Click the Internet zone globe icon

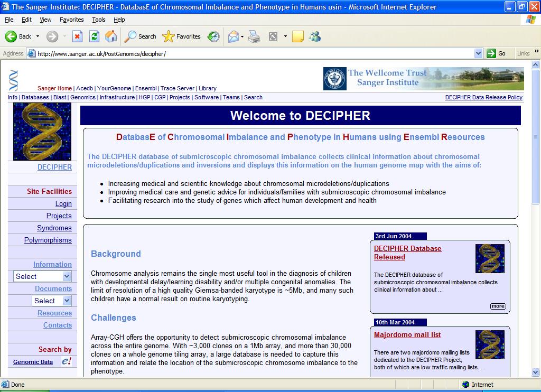(x=466, y=385)
